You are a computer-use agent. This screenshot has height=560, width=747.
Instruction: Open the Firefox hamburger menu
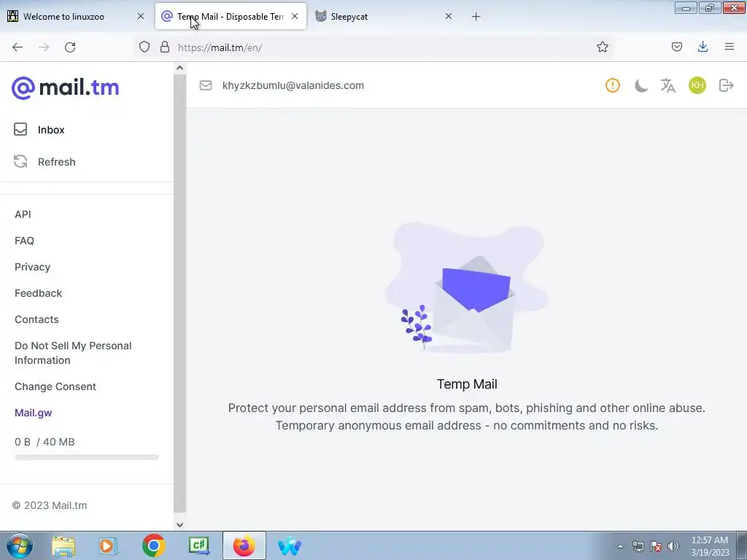click(729, 47)
